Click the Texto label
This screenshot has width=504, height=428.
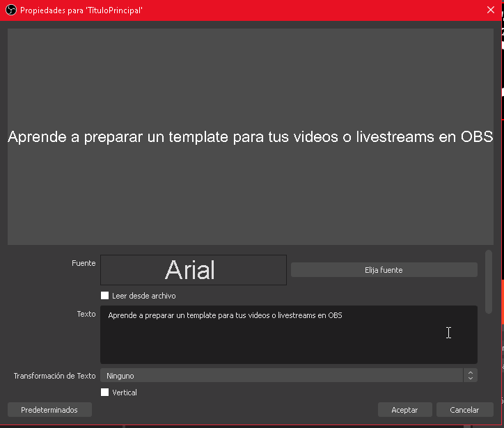coord(86,314)
